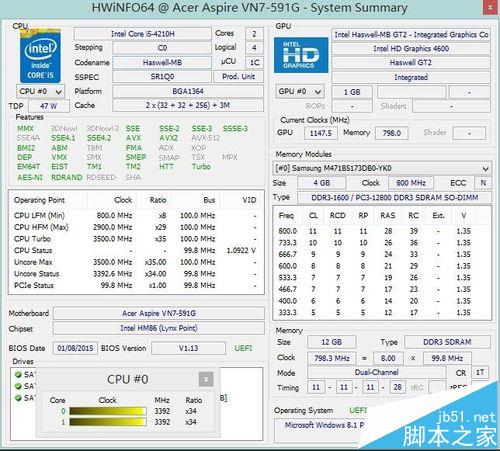
Task: Open the CPU #0 selector dropdown
Action: 40,91
